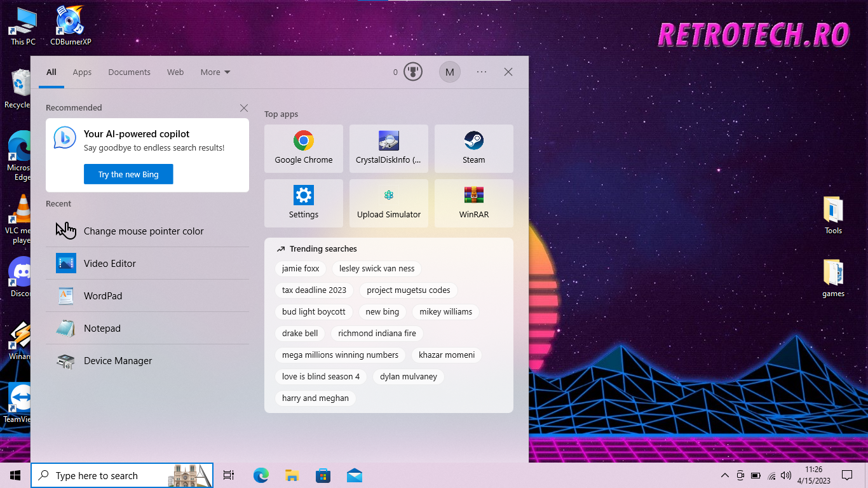Select mega millions winning numbers chip
The height and width of the screenshot is (488, 868).
click(x=340, y=355)
